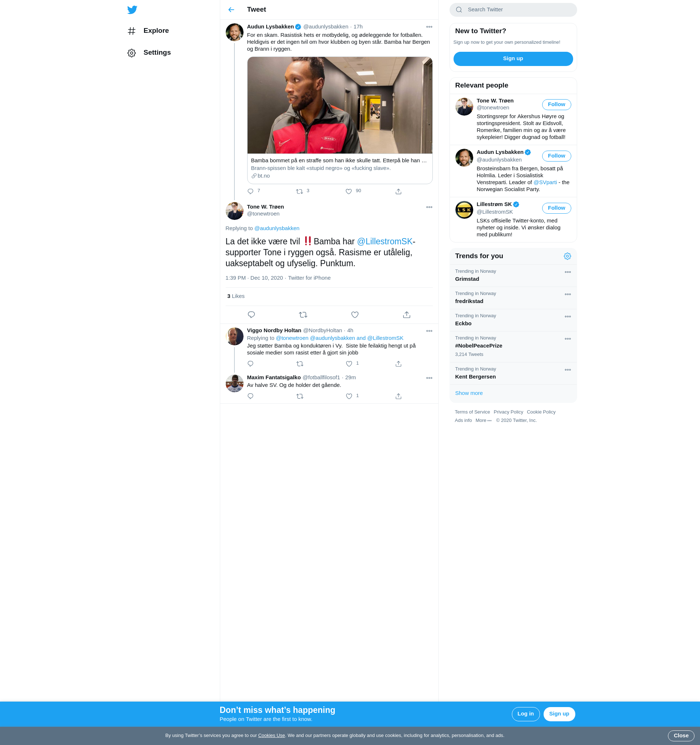Open the #NobelPeacePrize trending topic

pyautogui.click(x=479, y=346)
